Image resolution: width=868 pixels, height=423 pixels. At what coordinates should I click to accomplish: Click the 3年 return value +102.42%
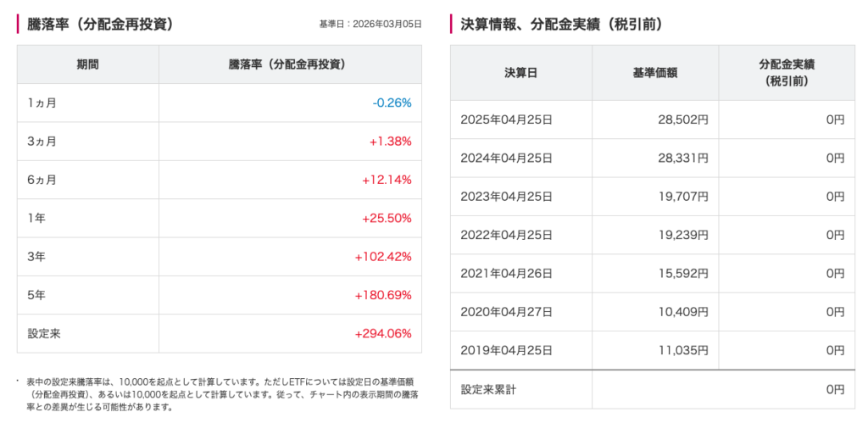[x=383, y=257]
